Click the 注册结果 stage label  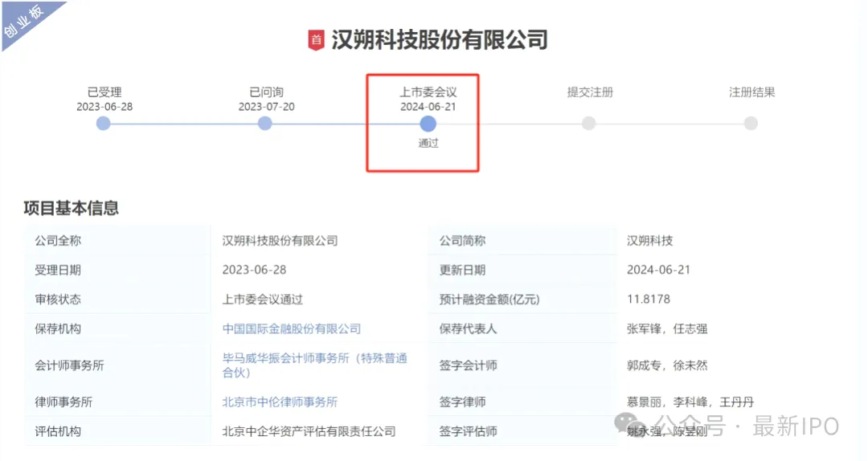coord(751,92)
